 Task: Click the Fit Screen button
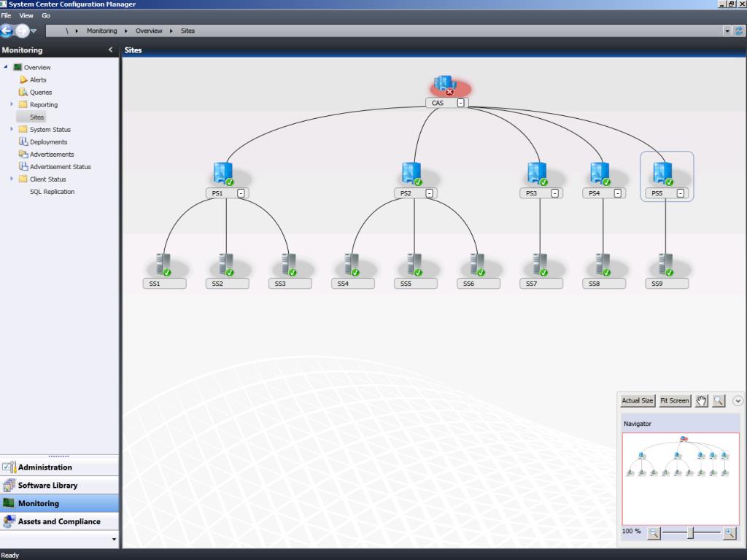tap(675, 400)
